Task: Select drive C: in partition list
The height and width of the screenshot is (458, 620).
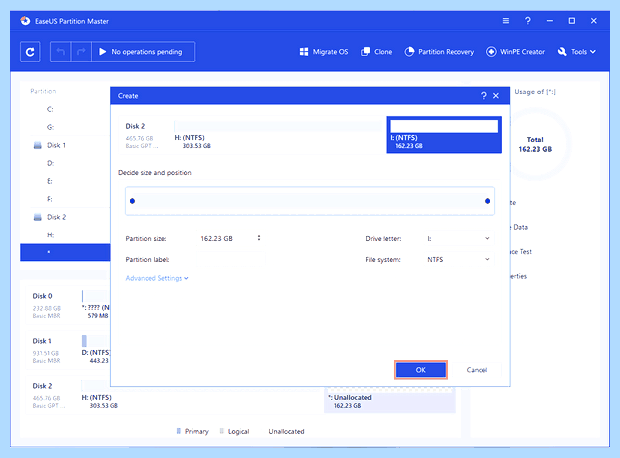Action: coord(50,109)
